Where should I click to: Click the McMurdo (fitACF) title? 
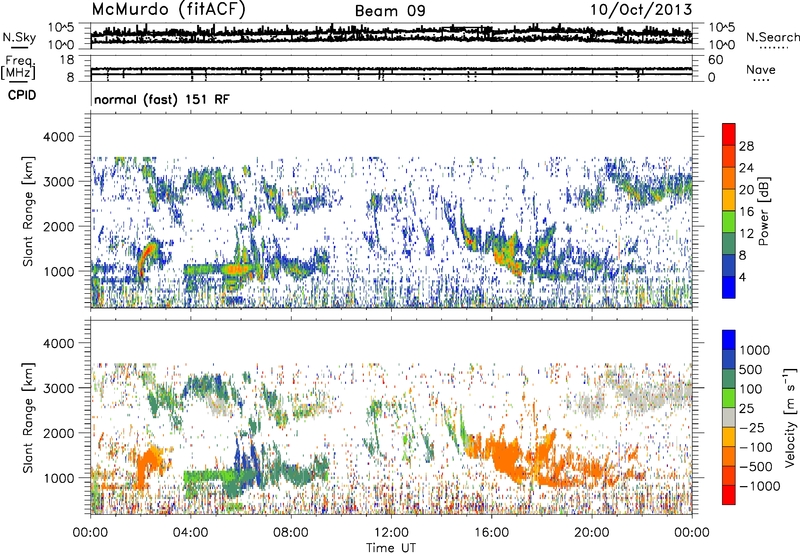point(168,9)
